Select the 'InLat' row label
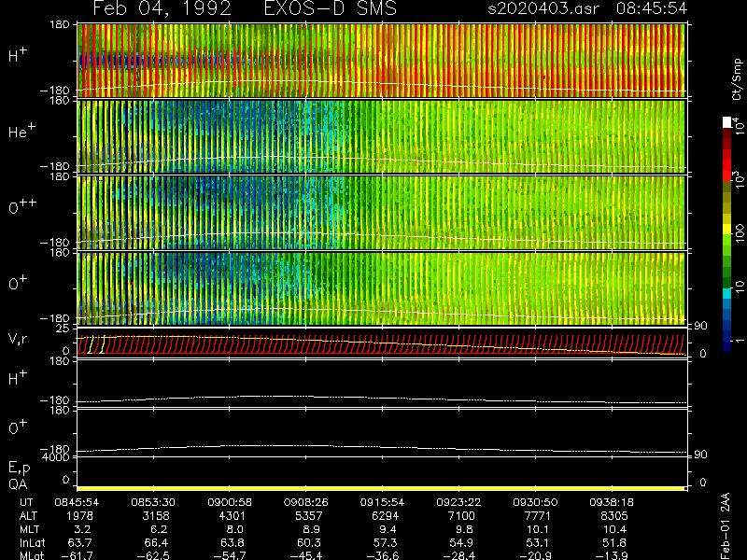Screen dimensions: 747x560 [32, 542]
